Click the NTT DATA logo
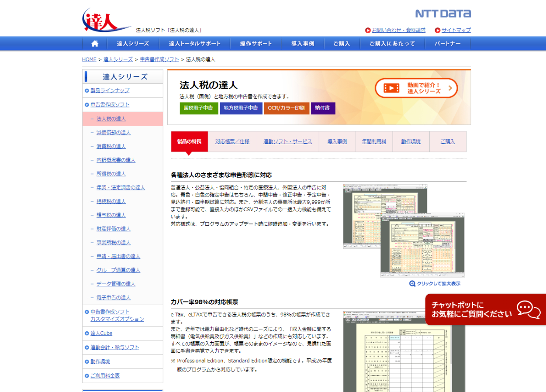The height and width of the screenshot is (392, 546). pyautogui.click(x=442, y=14)
